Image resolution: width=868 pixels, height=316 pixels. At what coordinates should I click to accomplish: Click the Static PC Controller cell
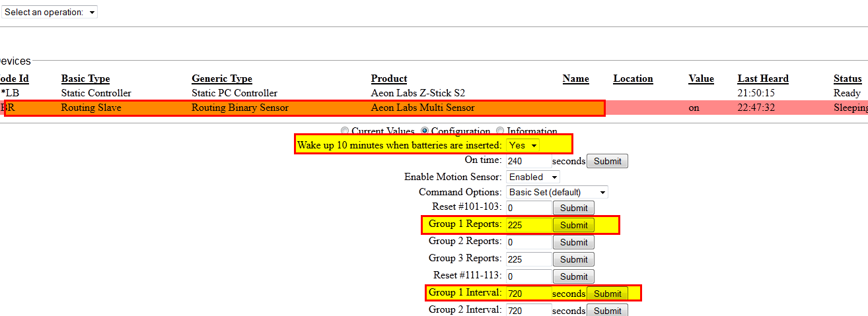pos(235,93)
